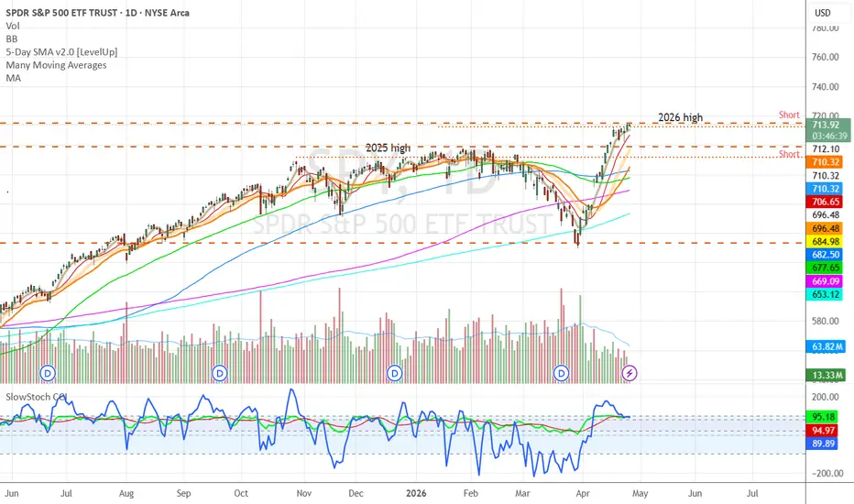Click the orange 710.32 price tag
The width and height of the screenshot is (854, 504).
pyautogui.click(x=825, y=162)
